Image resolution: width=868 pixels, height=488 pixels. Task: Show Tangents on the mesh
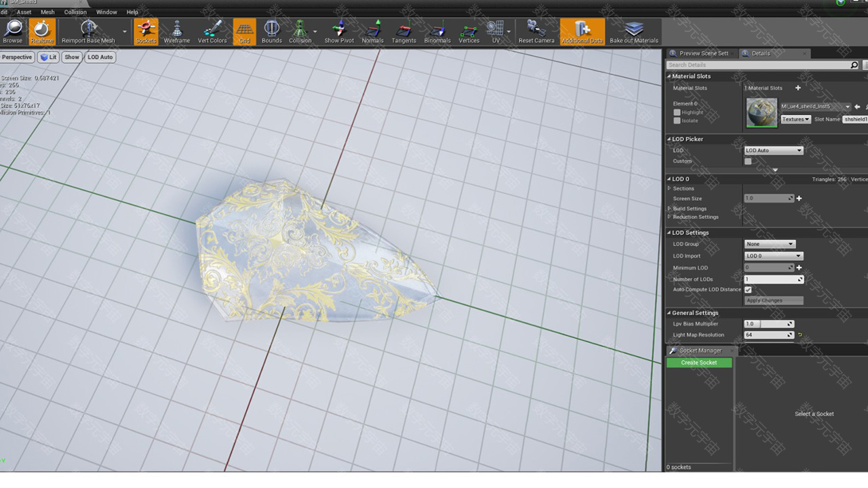[403, 31]
